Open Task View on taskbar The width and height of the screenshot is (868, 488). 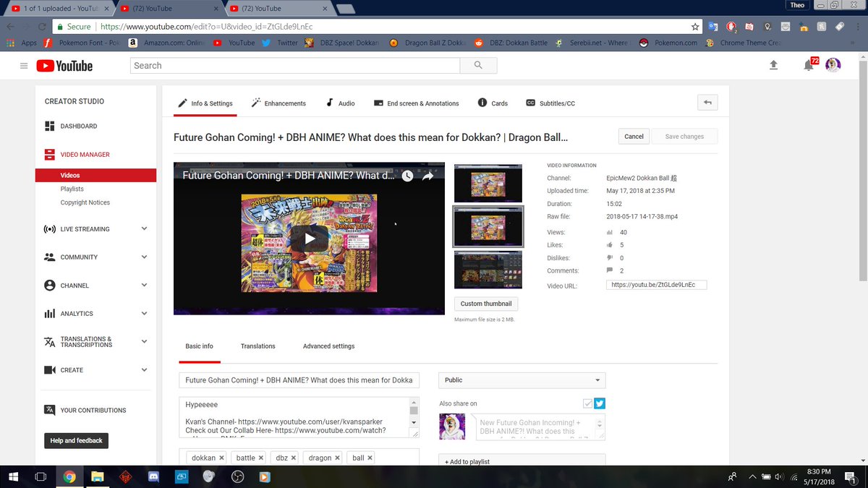pyautogui.click(x=41, y=476)
